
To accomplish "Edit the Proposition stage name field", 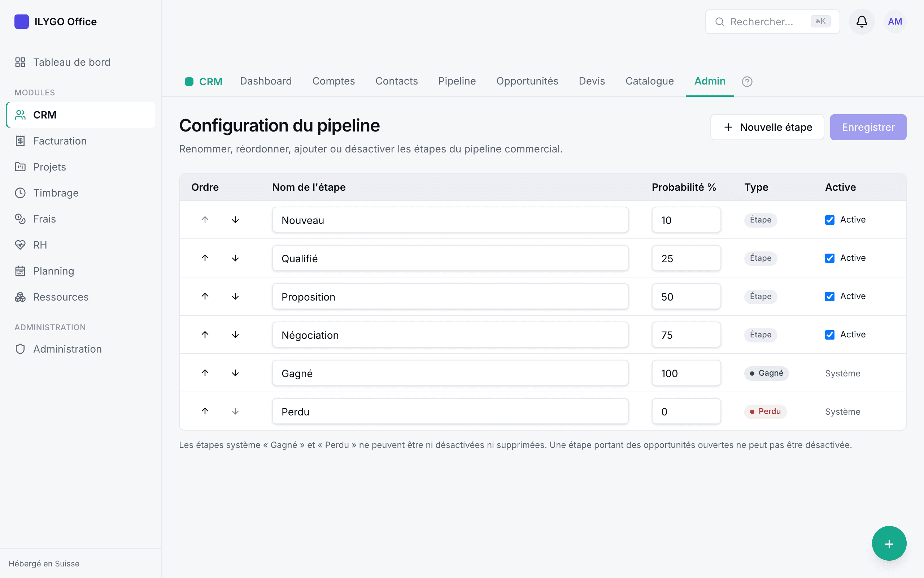I will [x=450, y=296].
